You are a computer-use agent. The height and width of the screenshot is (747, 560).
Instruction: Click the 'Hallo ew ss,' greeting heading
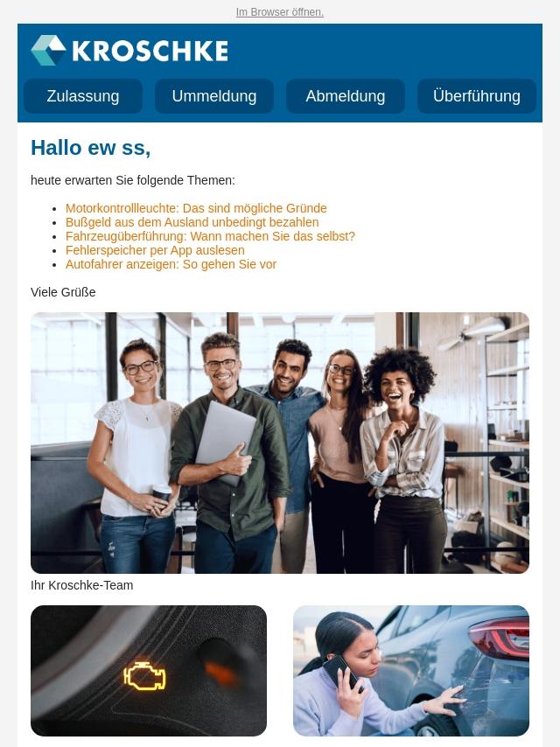click(90, 148)
